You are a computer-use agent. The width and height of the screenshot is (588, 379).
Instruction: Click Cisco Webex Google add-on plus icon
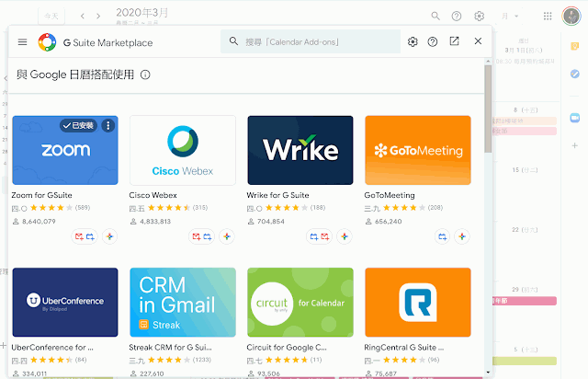pos(227,236)
